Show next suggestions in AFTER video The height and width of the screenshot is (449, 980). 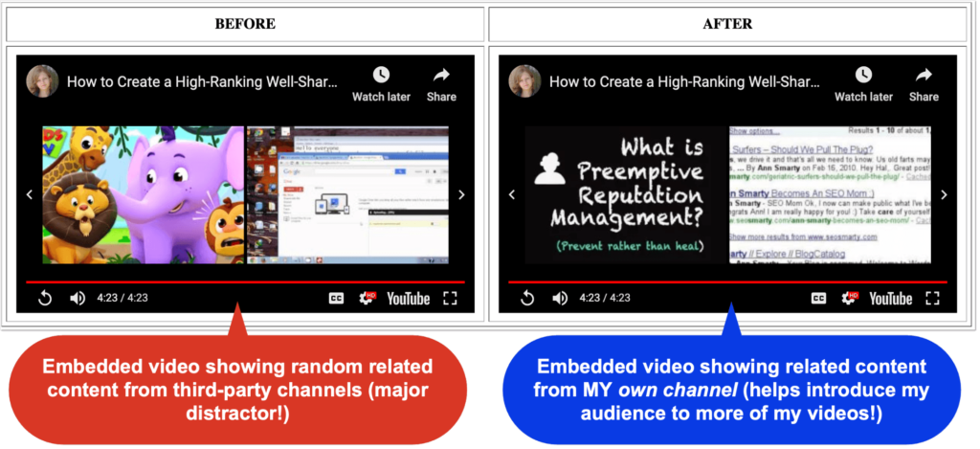[944, 195]
